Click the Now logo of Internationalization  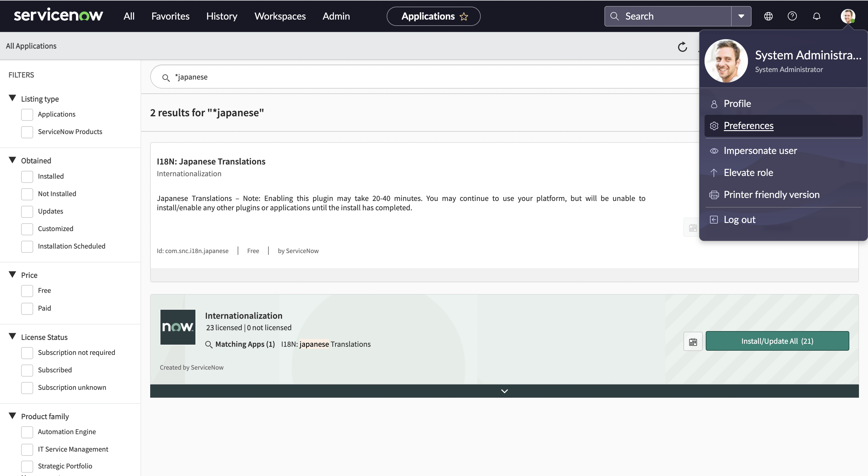[178, 327]
